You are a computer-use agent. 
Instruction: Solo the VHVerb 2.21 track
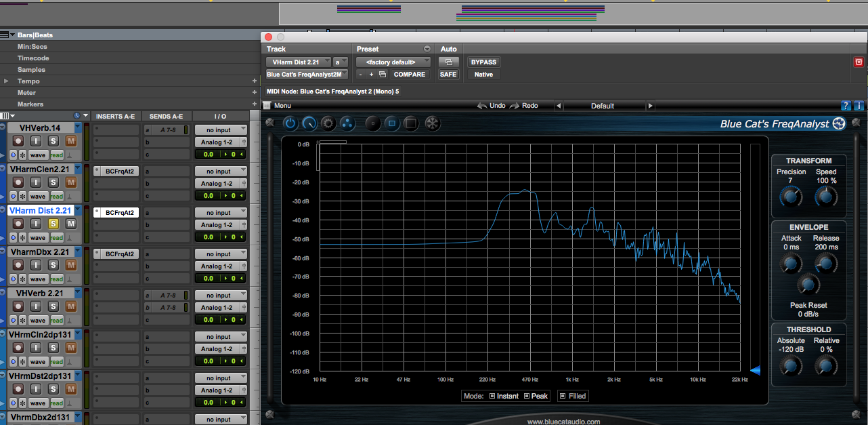click(53, 306)
